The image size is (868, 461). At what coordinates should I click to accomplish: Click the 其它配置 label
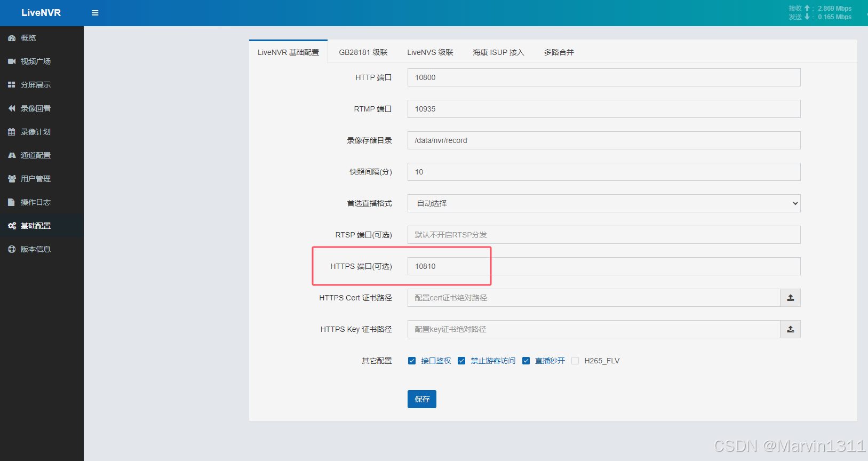pos(377,361)
